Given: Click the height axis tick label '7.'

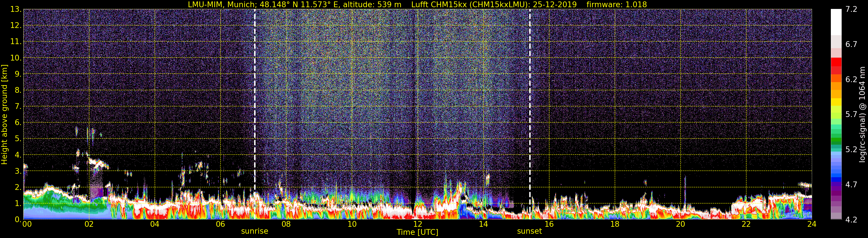Looking at the screenshot, I should coord(18,107).
